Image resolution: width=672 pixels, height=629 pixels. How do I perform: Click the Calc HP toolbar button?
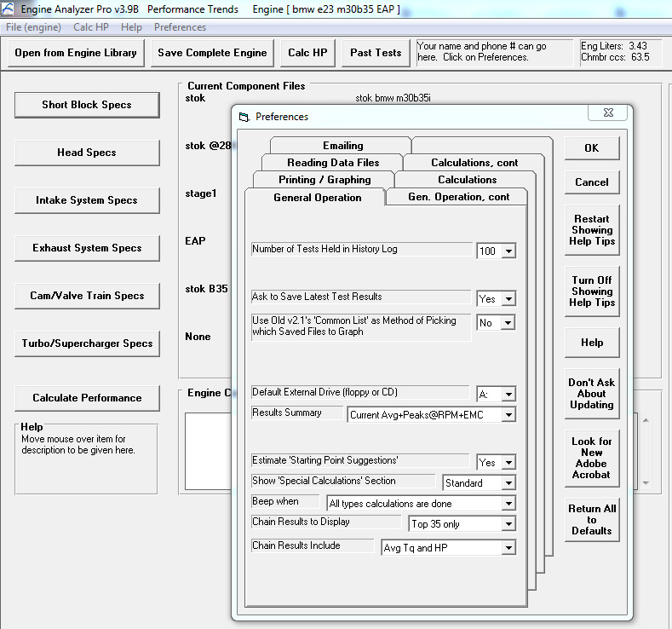(307, 53)
